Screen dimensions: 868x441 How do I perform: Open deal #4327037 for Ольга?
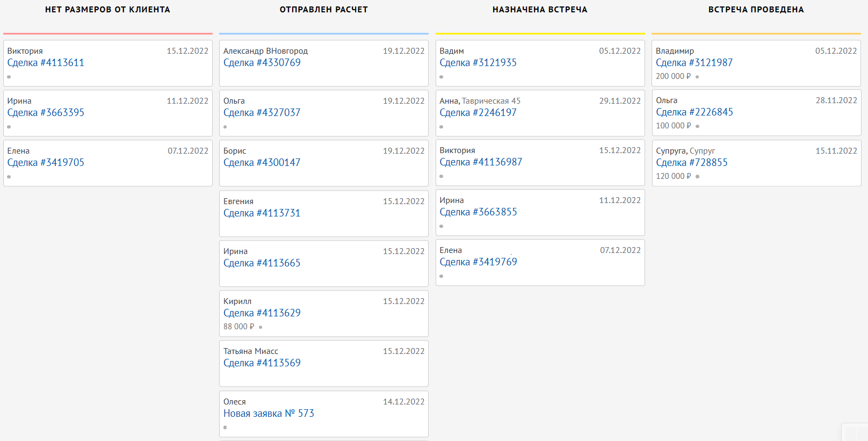click(262, 113)
